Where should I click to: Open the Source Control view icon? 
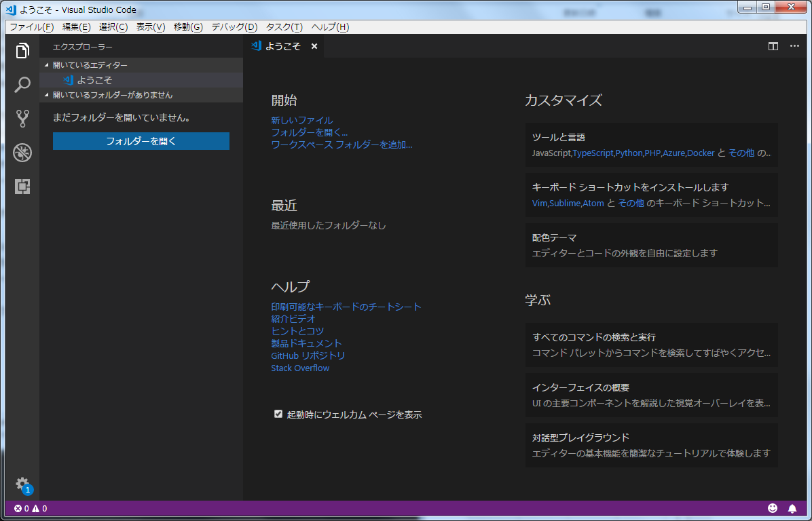[22, 119]
